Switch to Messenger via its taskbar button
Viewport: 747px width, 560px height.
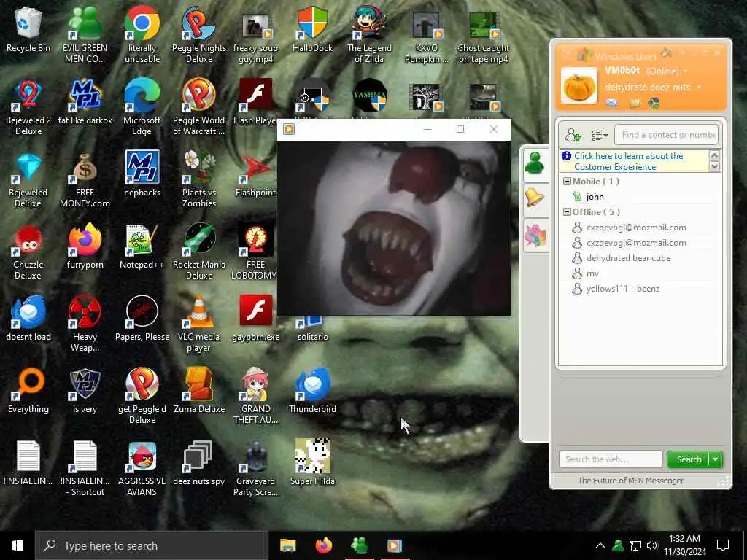click(x=359, y=545)
